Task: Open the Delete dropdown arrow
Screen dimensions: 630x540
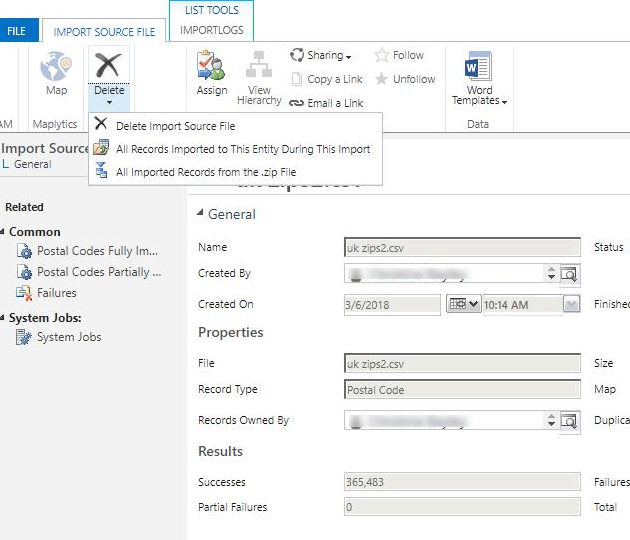Action: (x=109, y=103)
